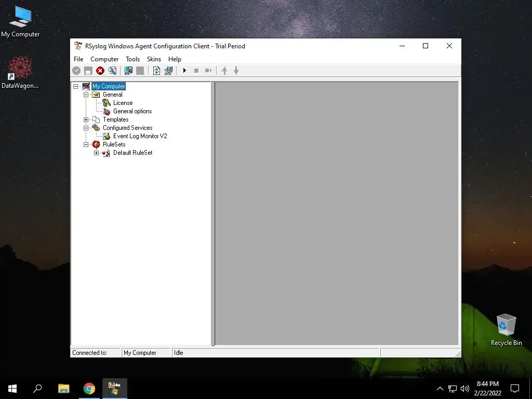Collapse the My Computer tree root

[76, 87]
